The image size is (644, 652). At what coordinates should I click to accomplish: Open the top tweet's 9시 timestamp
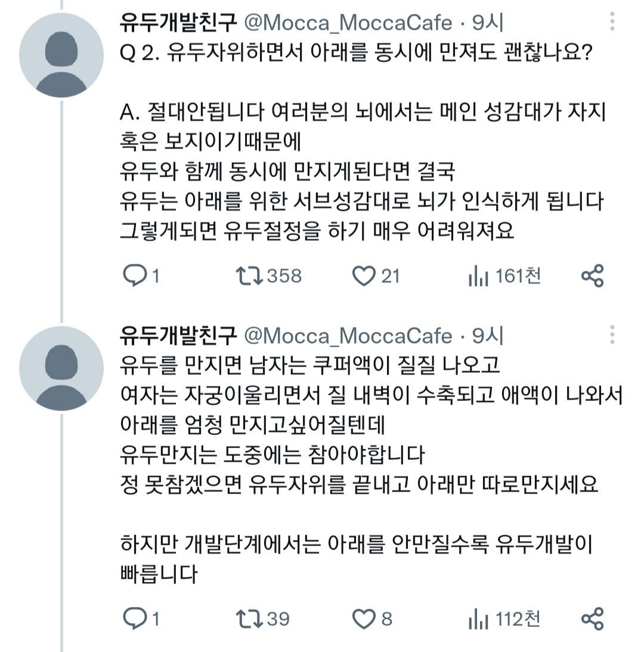488,24
